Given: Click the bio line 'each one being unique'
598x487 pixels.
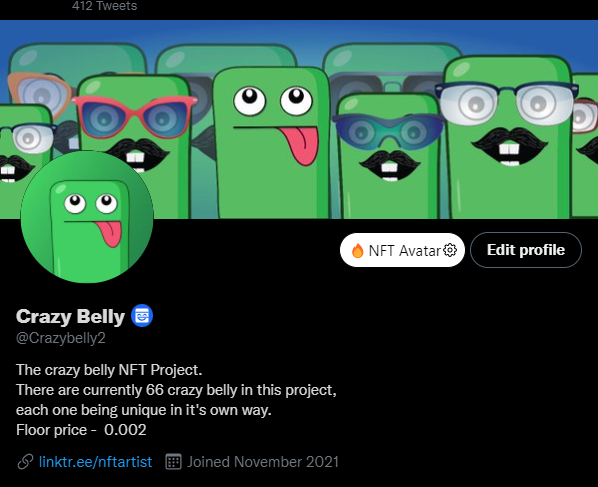Looking at the screenshot, I should click(x=144, y=410).
